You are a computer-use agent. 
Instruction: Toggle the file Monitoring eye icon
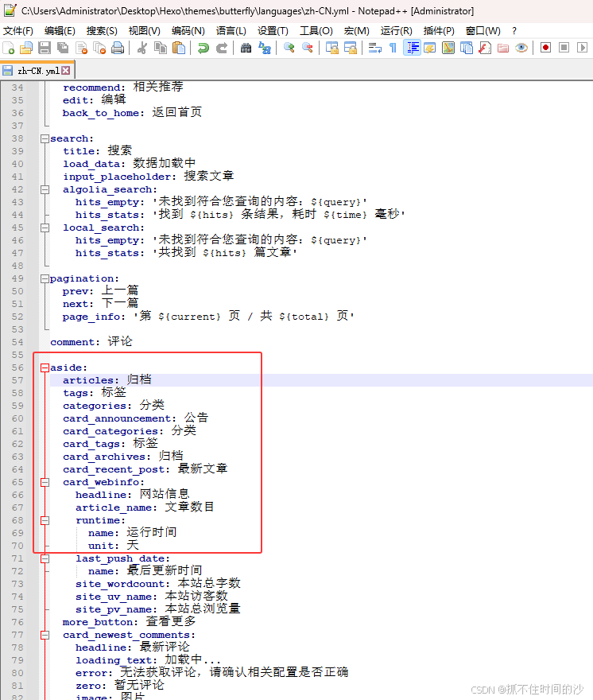click(521, 48)
